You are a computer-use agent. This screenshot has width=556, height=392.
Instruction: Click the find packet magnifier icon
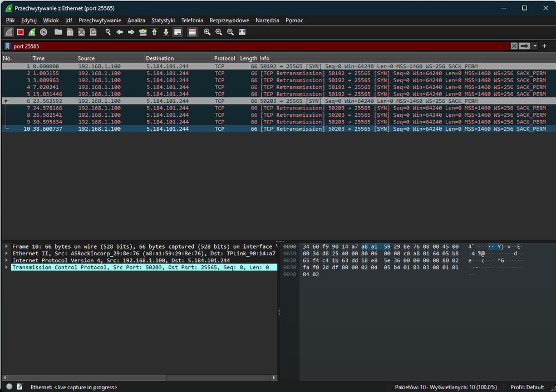tap(108, 32)
